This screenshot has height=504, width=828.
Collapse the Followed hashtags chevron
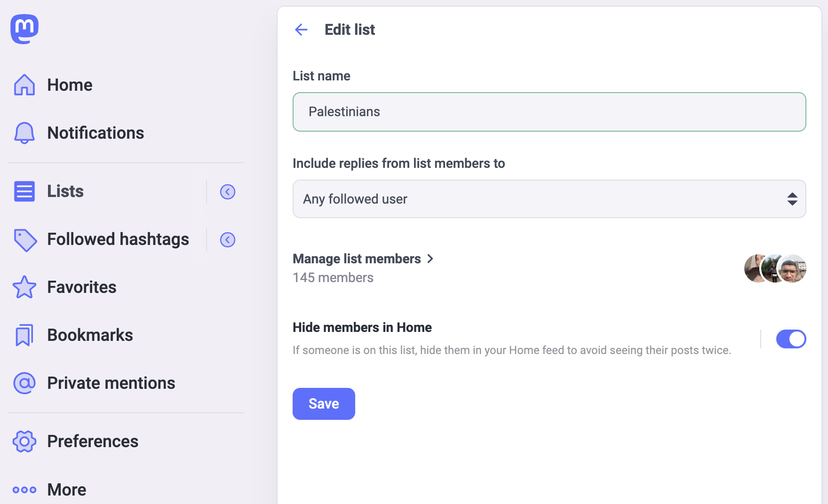click(x=228, y=240)
